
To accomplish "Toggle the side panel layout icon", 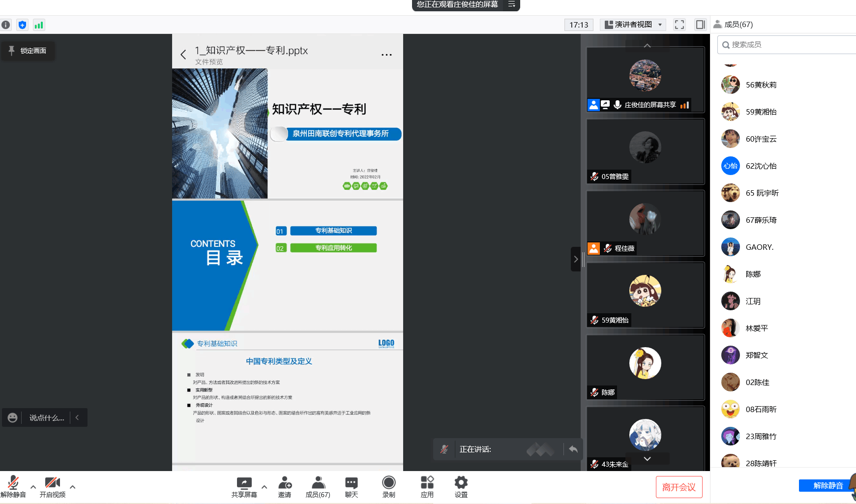I will (x=700, y=25).
